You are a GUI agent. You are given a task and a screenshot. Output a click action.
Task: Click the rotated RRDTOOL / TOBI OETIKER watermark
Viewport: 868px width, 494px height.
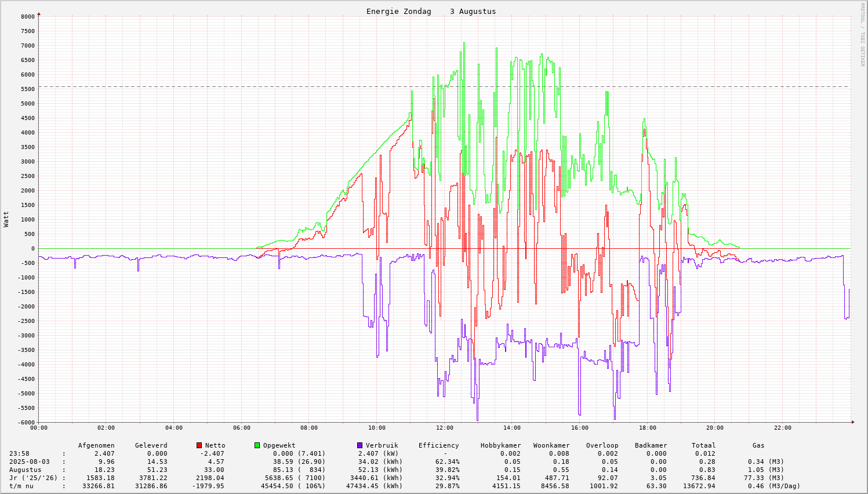862,34
